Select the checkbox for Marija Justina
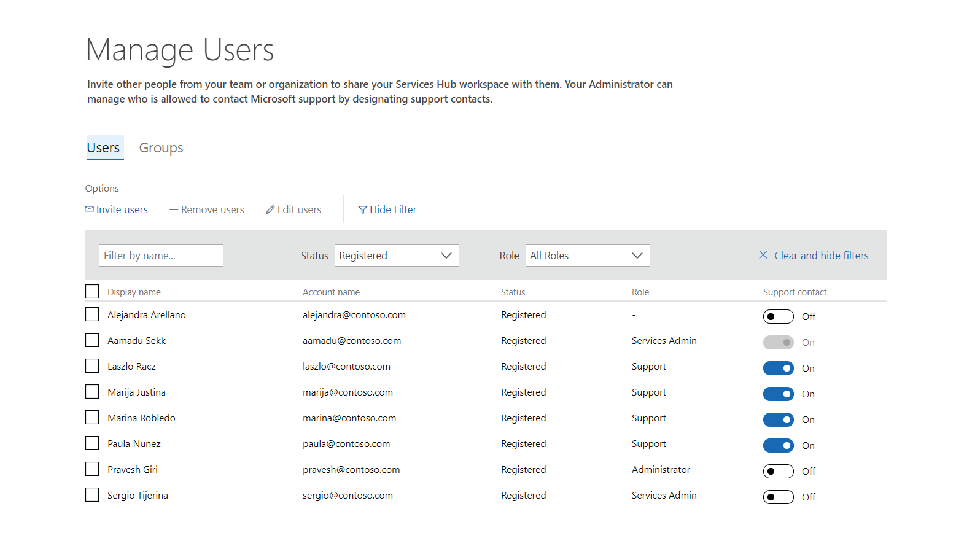 coord(92,392)
